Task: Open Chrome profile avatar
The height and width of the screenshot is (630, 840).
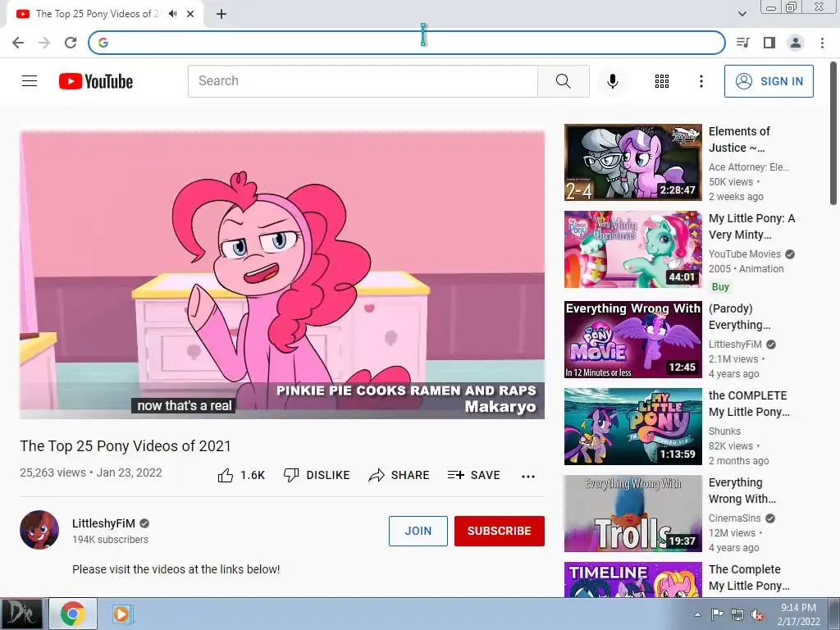Action: pyautogui.click(x=796, y=43)
